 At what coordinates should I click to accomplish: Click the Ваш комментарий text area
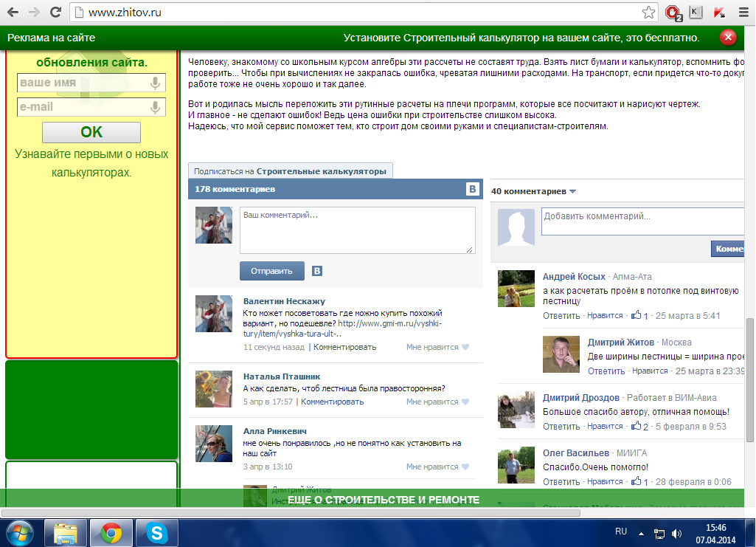[x=357, y=230]
